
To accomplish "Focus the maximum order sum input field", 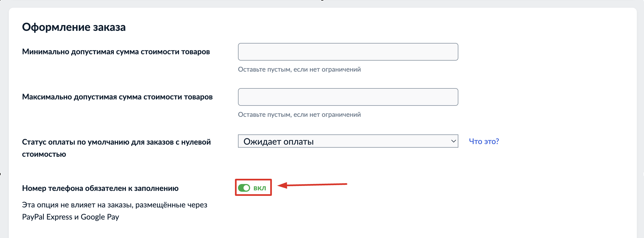I will (348, 97).
